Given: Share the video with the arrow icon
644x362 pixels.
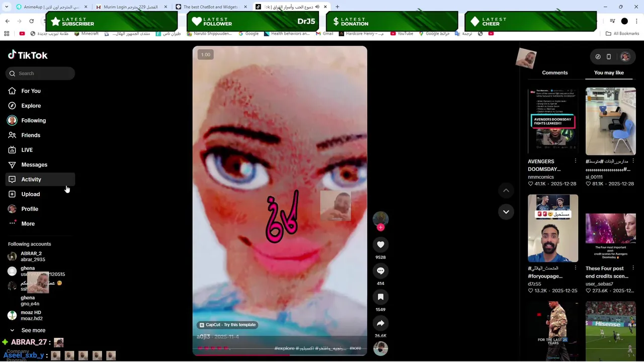Looking at the screenshot, I should 380,323.
